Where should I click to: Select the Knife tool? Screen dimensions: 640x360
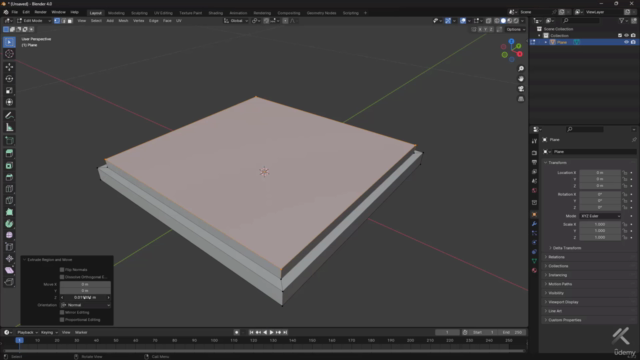(x=9, y=200)
